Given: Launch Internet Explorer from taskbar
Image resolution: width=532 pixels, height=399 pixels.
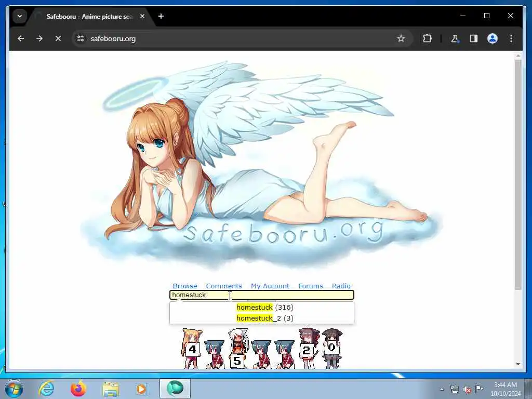Looking at the screenshot, I should (x=46, y=389).
